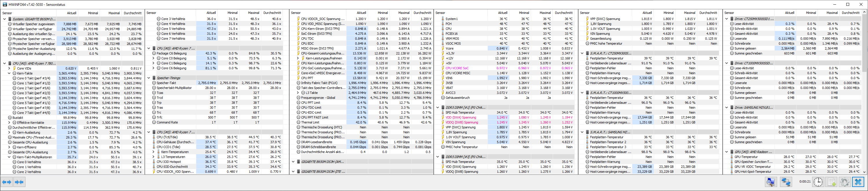Collapse the GPU [#0]: AMD Radeon group

pyautogui.click(x=726, y=152)
